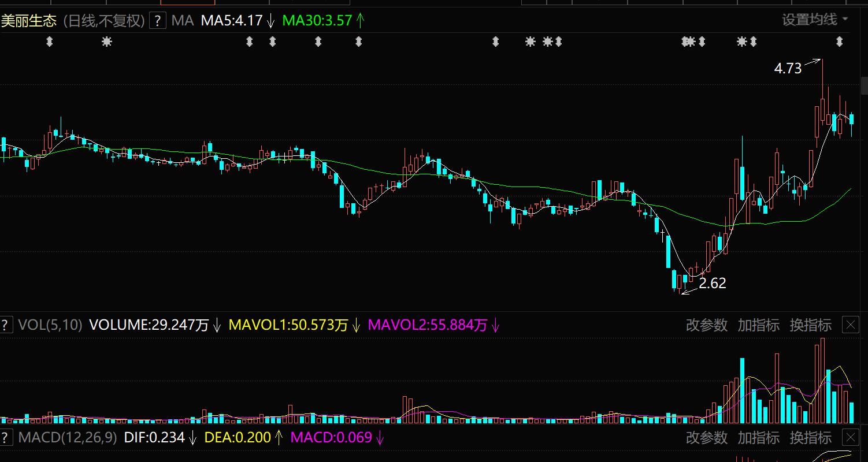Close the MACD indicator panel
868x462 pixels.
click(851, 437)
